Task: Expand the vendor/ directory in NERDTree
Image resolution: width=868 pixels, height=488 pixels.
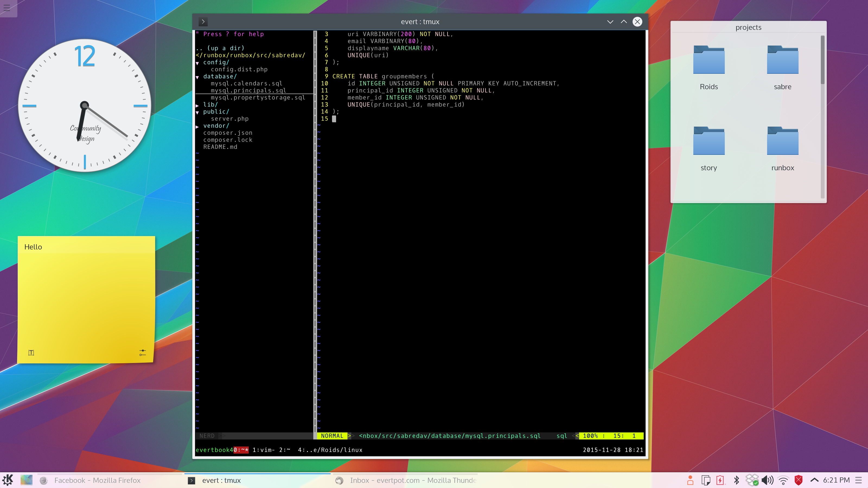Action: point(197,126)
